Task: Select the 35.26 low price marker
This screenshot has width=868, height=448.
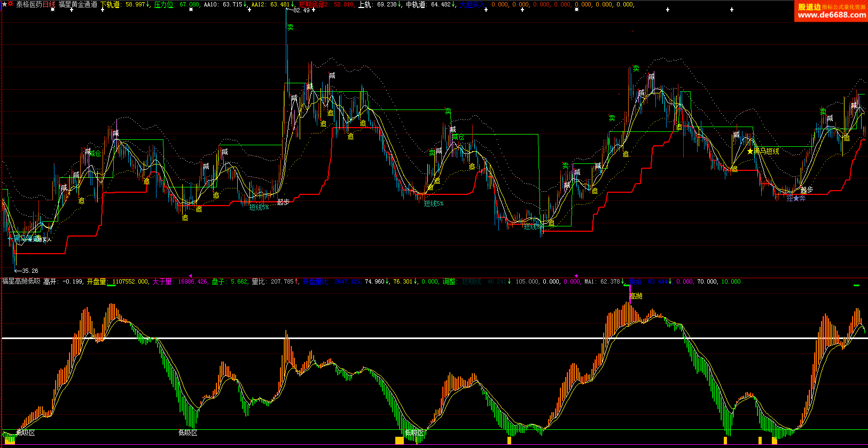Action: click(29, 271)
